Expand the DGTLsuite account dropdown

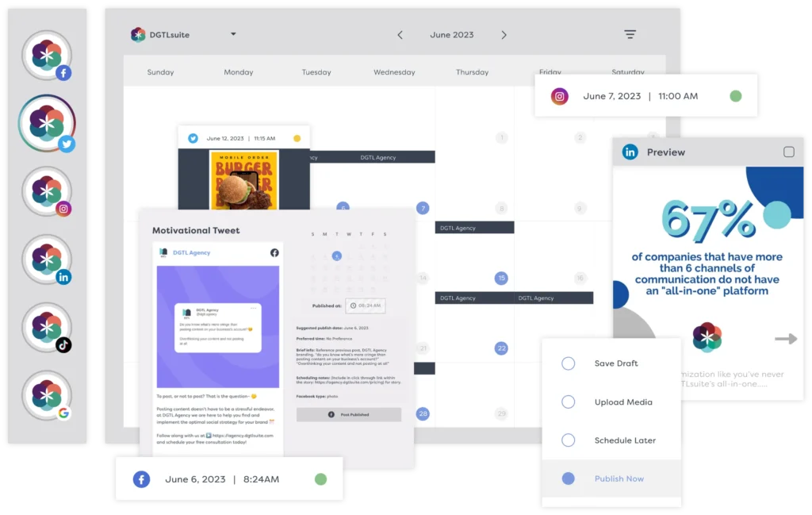[x=234, y=34]
